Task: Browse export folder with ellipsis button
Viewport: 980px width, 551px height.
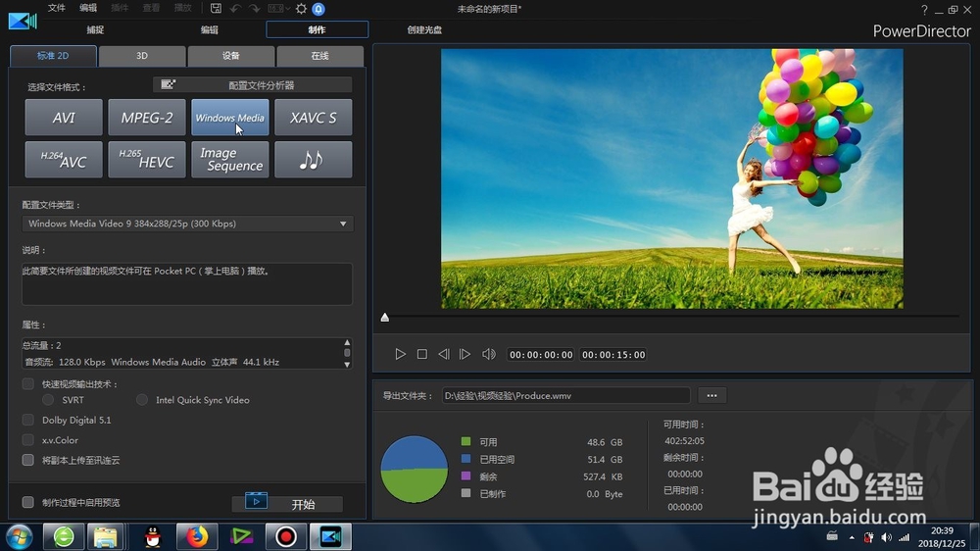Action: point(711,395)
